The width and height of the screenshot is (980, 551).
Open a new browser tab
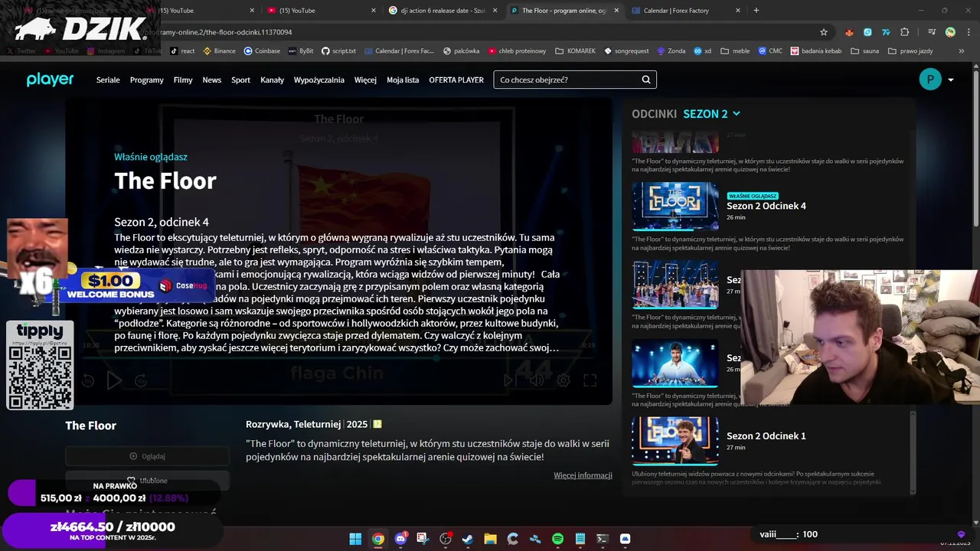[x=756, y=11]
